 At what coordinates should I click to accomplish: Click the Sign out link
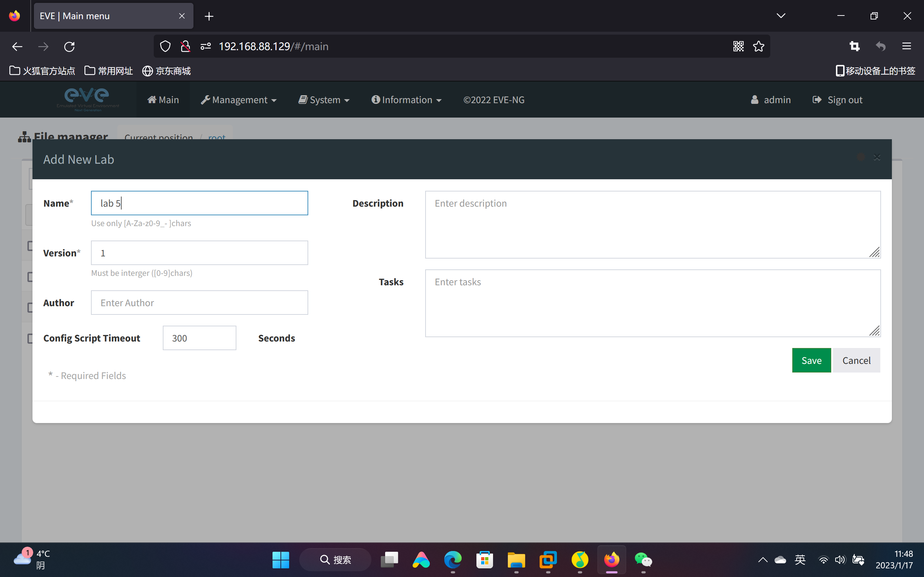click(838, 100)
